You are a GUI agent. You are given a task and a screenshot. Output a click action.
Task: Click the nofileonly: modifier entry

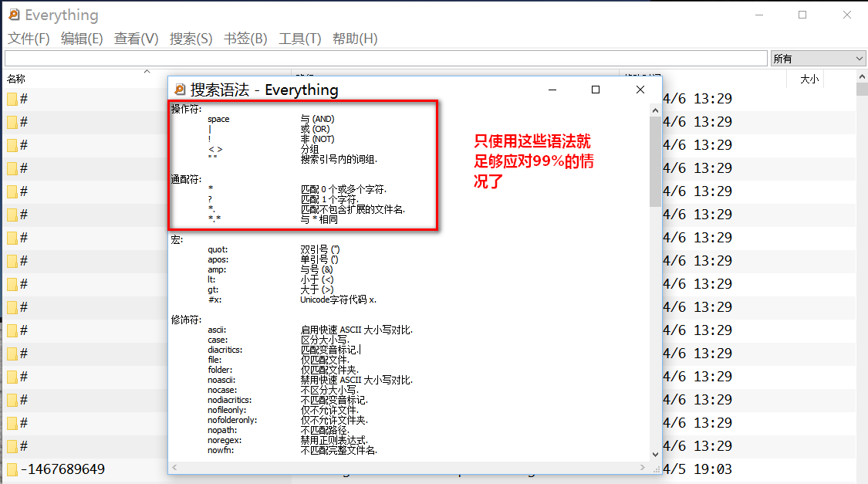point(227,410)
